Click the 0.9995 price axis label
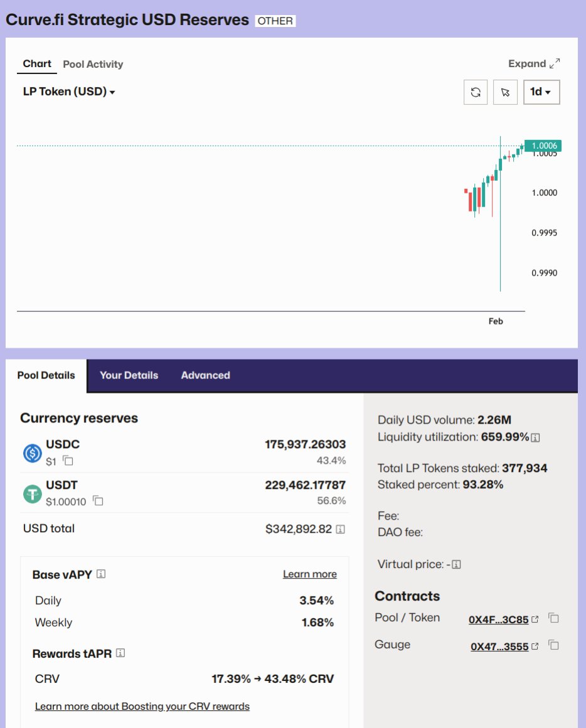The image size is (586, 728). 544,233
